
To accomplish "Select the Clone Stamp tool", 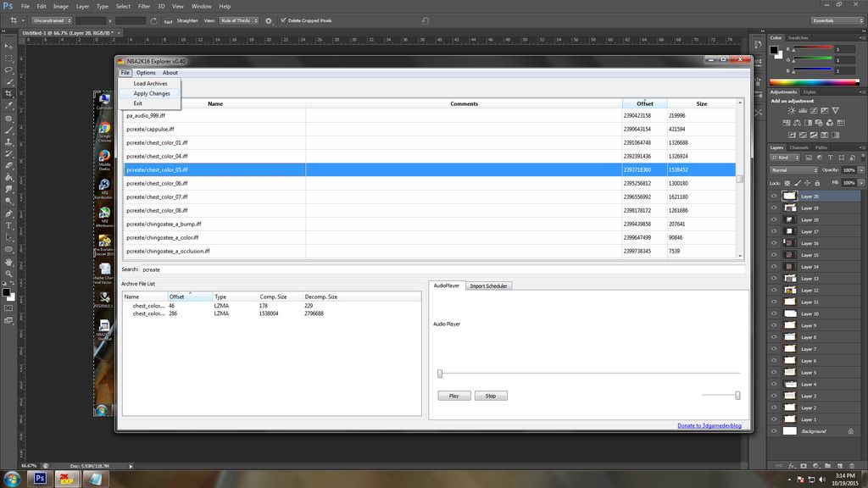I will tap(8, 141).
